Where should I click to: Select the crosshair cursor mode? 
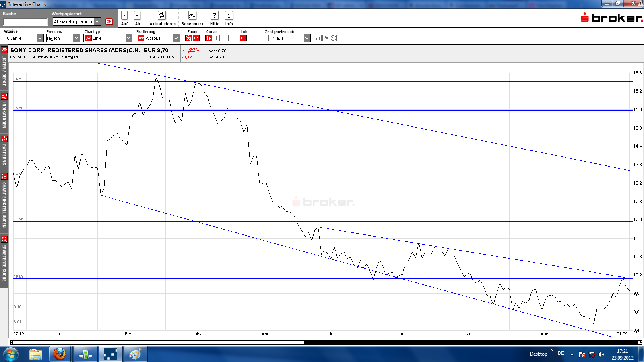click(216, 38)
